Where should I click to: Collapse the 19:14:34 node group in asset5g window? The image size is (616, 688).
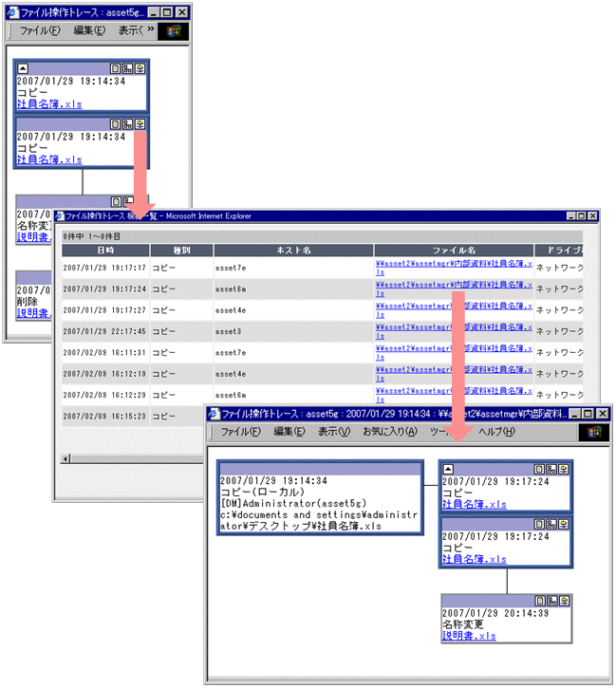tap(23, 68)
